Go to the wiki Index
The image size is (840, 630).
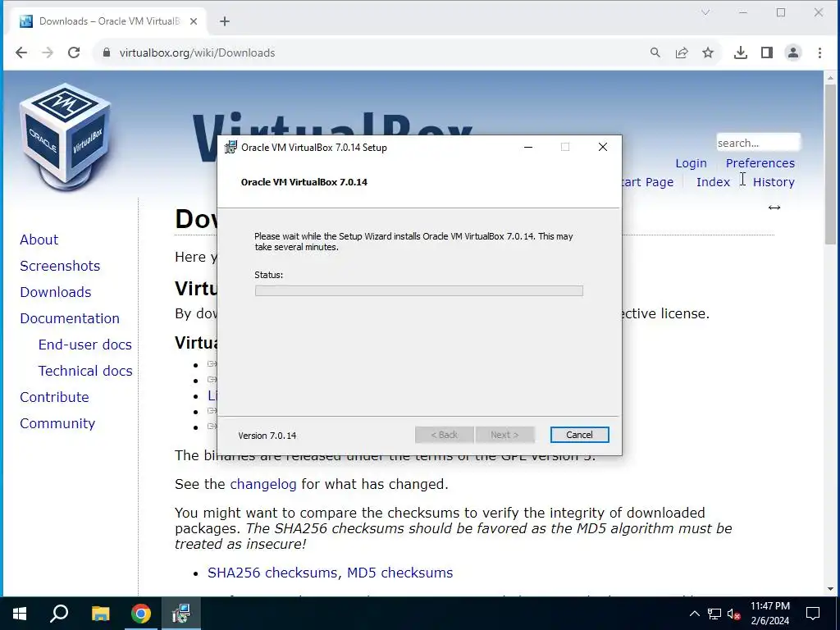(713, 182)
